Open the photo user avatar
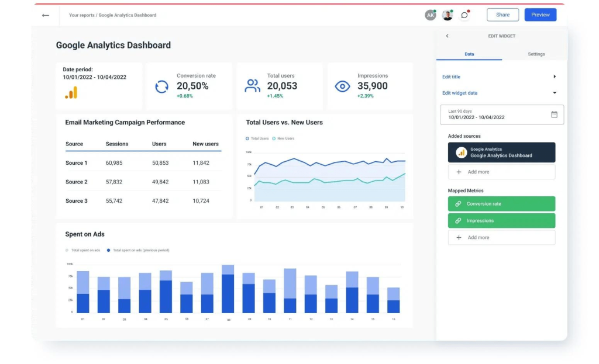 click(x=447, y=15)
